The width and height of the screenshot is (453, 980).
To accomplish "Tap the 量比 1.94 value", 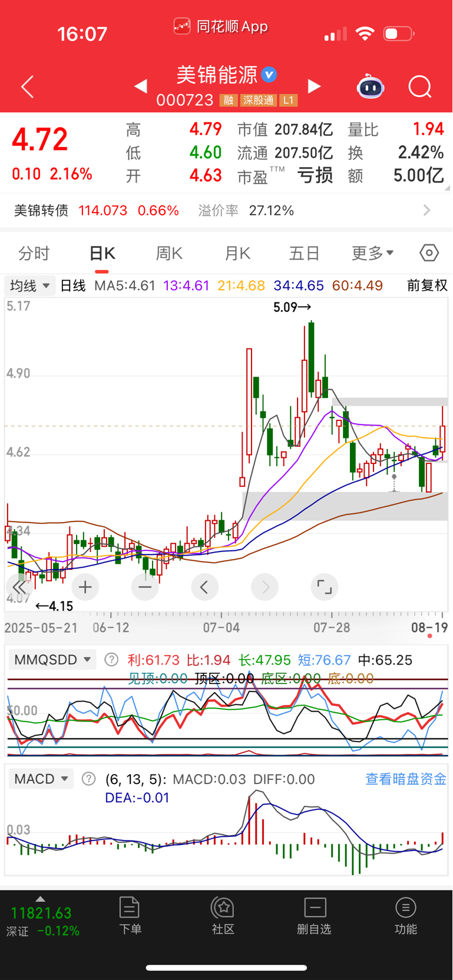I will pos(396,129).
